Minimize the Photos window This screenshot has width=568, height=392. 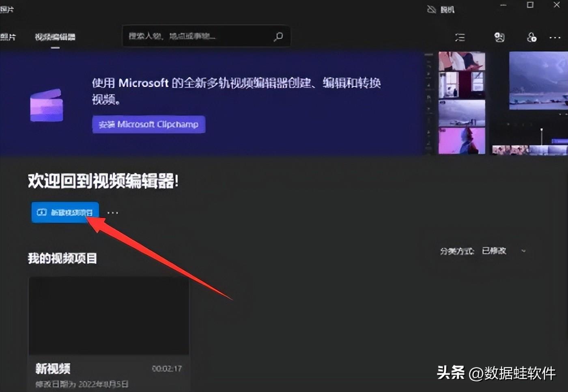(x=503, y=5)
